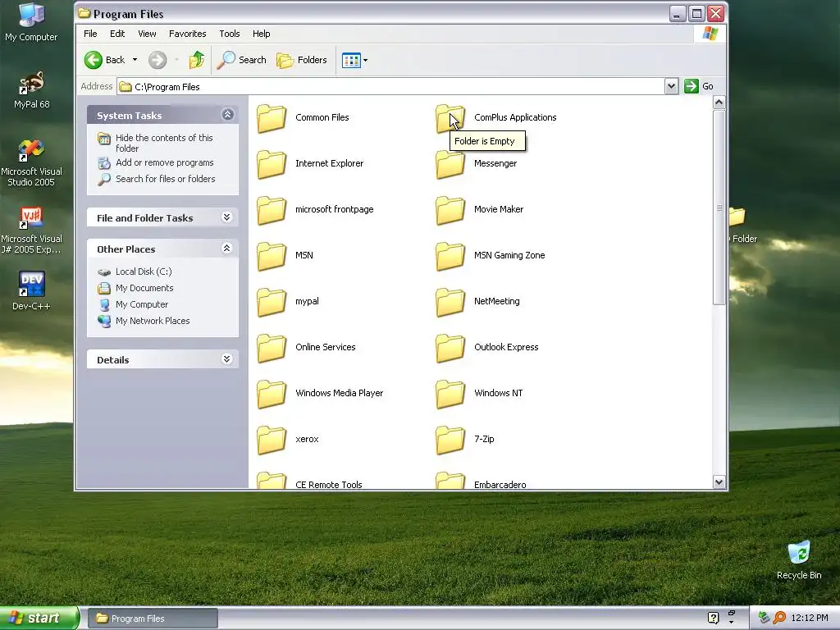Select the 7-Zip folder icon
The width and height of the screenshot is (840, 630).
[x=450, y=440]
